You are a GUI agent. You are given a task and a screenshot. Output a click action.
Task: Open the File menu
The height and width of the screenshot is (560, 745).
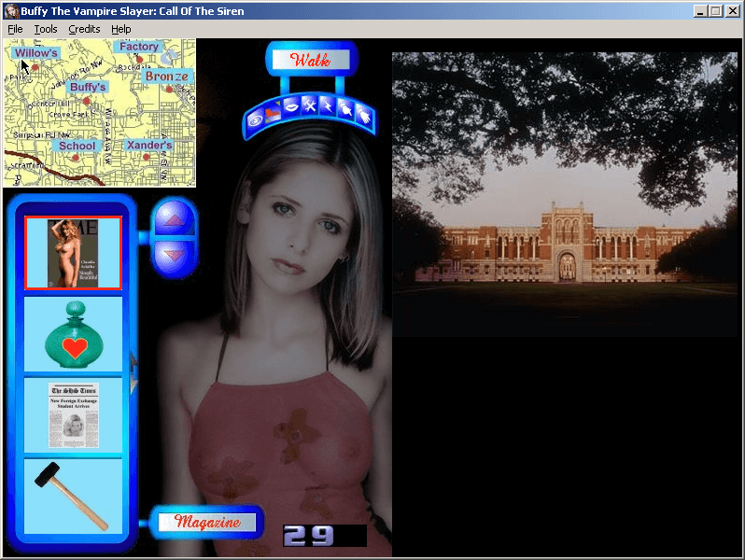point(15,30)
